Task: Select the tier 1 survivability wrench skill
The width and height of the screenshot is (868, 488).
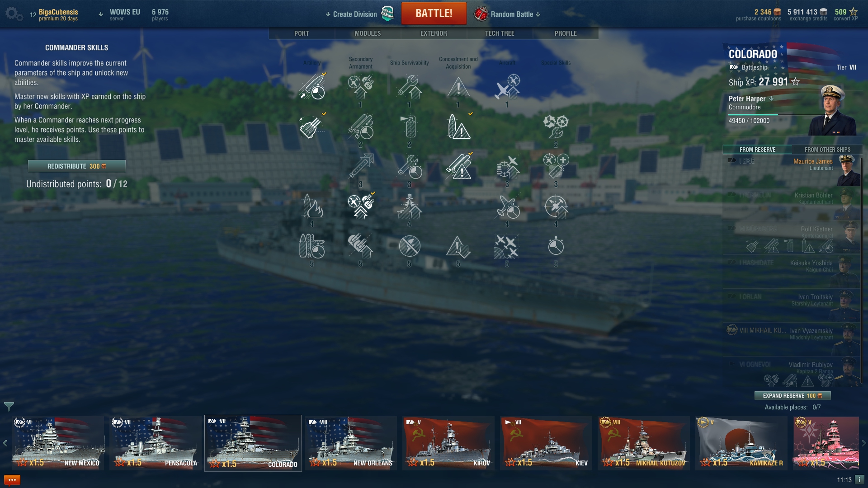Action: 410,87
